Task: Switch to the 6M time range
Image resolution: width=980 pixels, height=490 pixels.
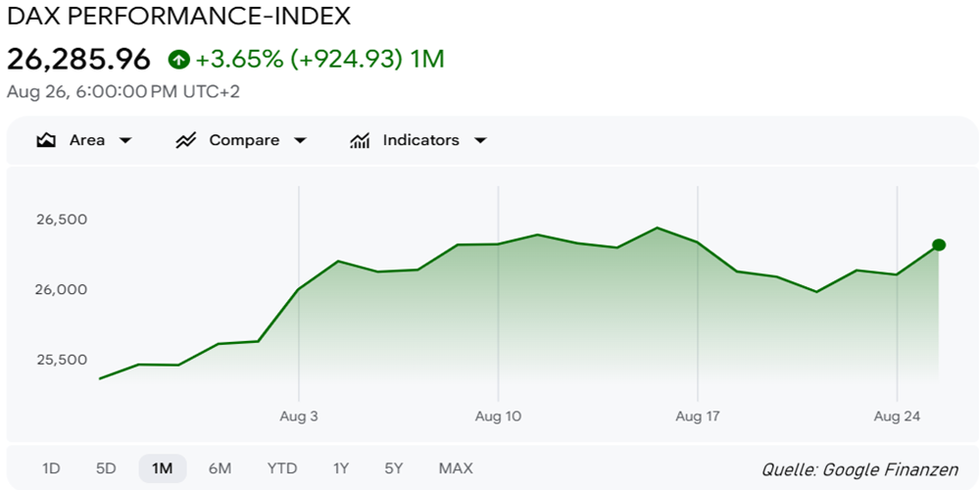Action: (220, 468)
